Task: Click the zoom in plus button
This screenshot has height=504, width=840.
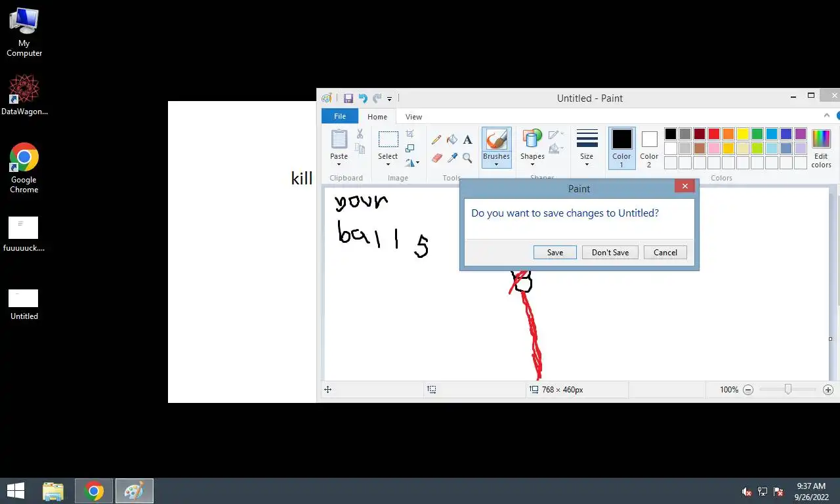Action: tap(828, 390)
